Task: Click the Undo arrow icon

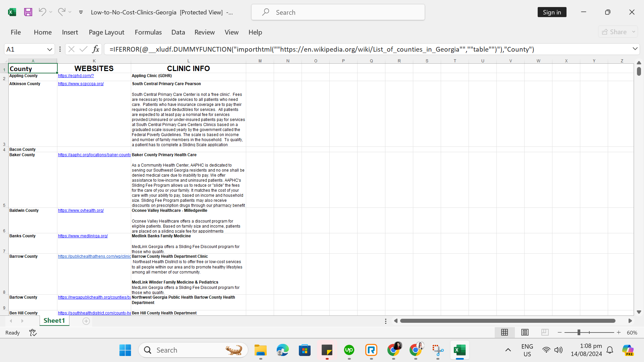Action: pos(42,12)
